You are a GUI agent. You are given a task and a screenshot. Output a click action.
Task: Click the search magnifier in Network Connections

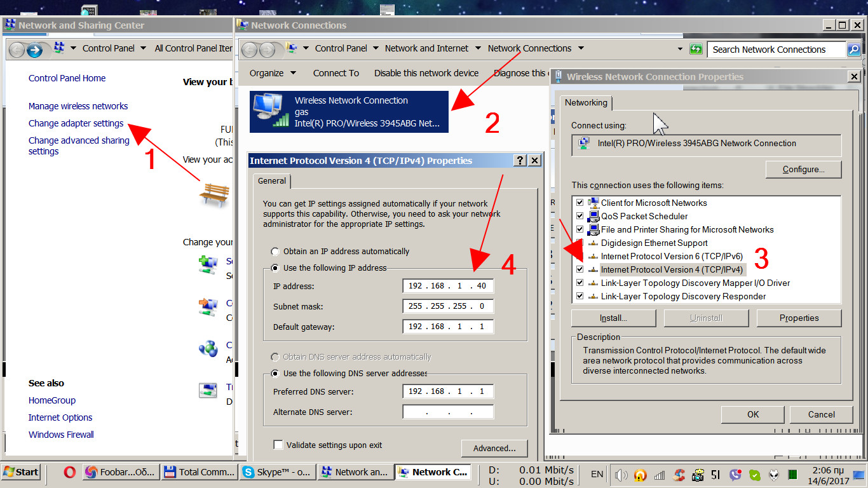(853, 49)
